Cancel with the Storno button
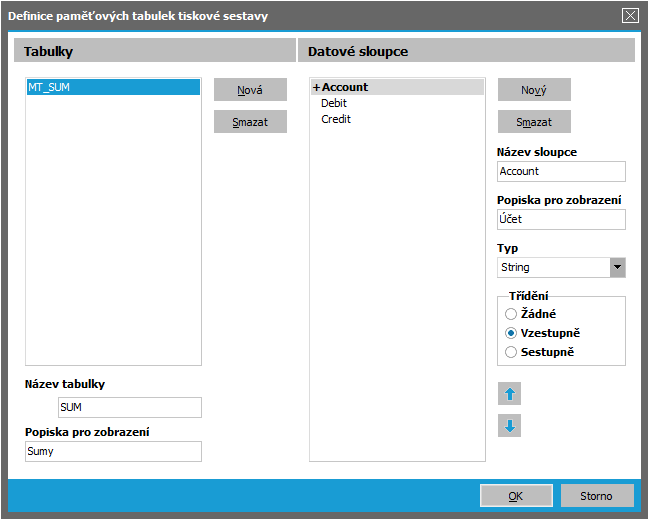This screenshot has width=649, height=520. [598, 495]
